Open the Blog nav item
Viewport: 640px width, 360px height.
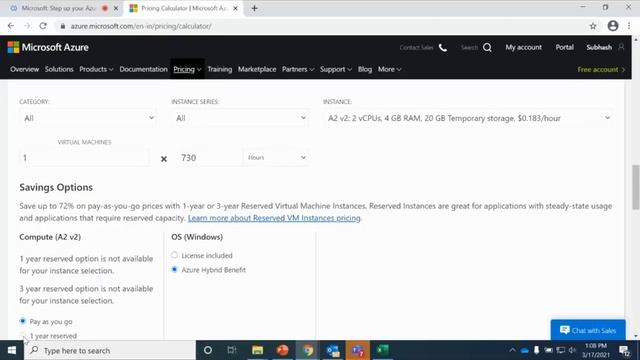(x=365, y=69)
